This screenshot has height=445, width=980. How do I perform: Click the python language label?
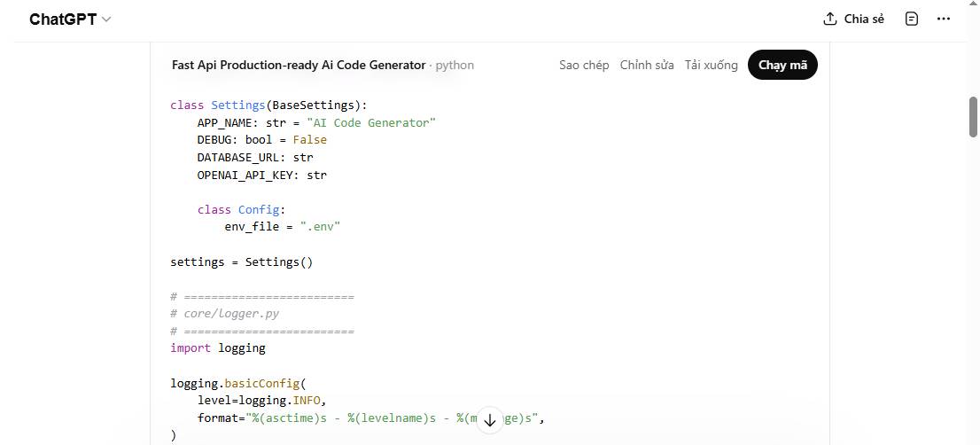point(455,65)
